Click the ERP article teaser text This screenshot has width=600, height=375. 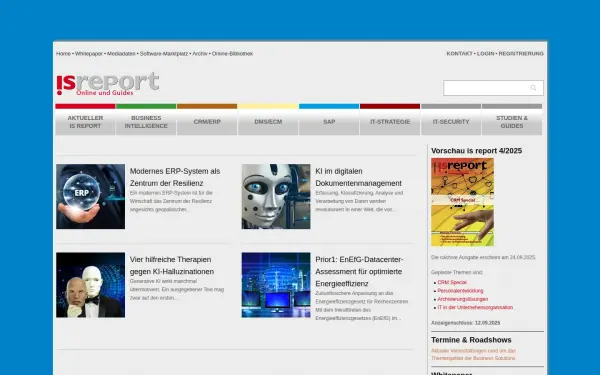pos(171,201)
